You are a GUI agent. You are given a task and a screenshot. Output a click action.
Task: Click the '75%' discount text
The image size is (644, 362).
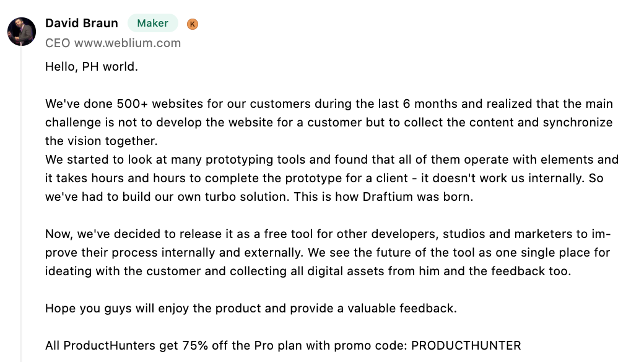(195, 345)
